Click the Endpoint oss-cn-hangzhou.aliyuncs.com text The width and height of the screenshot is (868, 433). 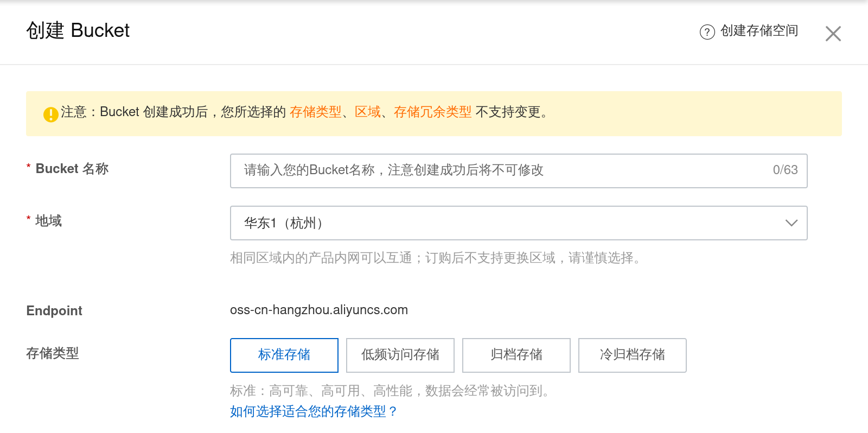(x=319, y=310)
